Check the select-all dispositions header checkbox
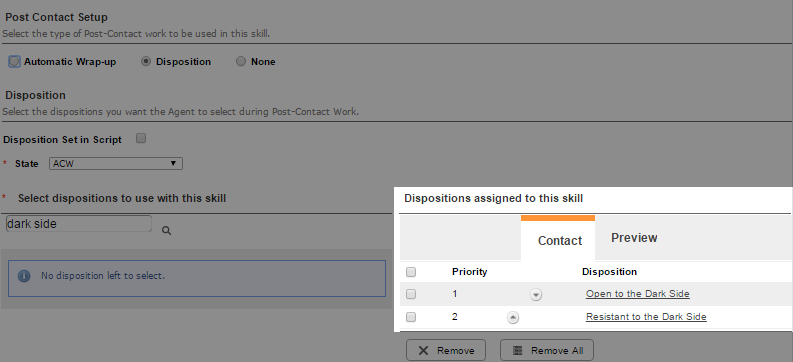Screen dimensions: 793x362 click(x=411, y=272)
